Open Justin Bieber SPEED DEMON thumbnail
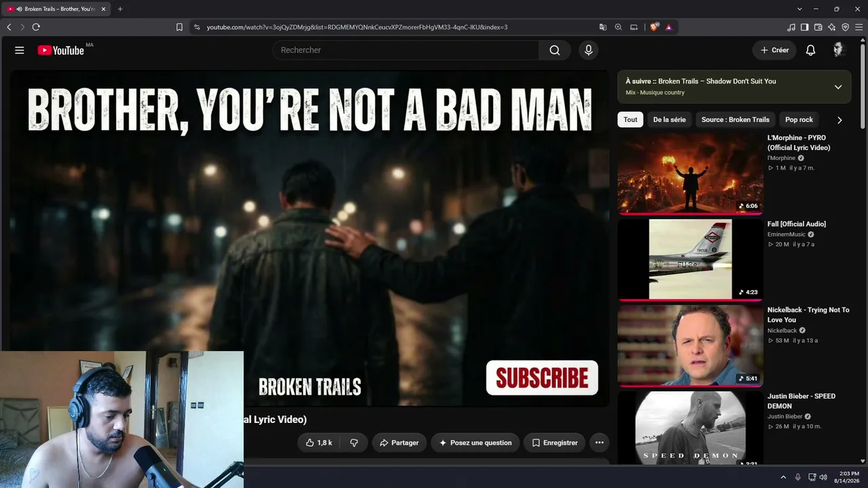This screenshot has height=488, width=868. 690,428
